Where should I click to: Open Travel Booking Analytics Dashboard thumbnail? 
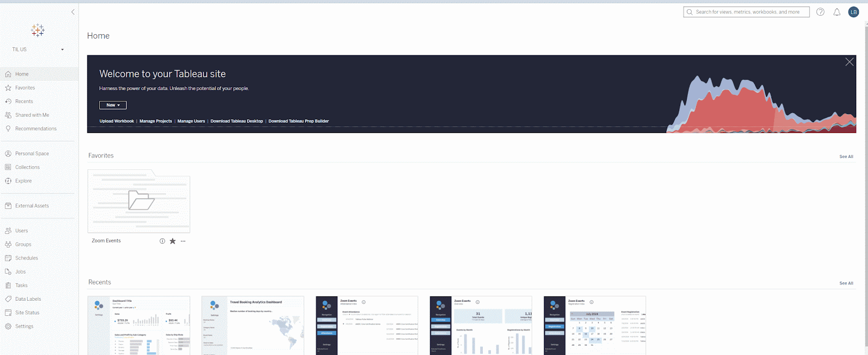[x=252, y=325]
